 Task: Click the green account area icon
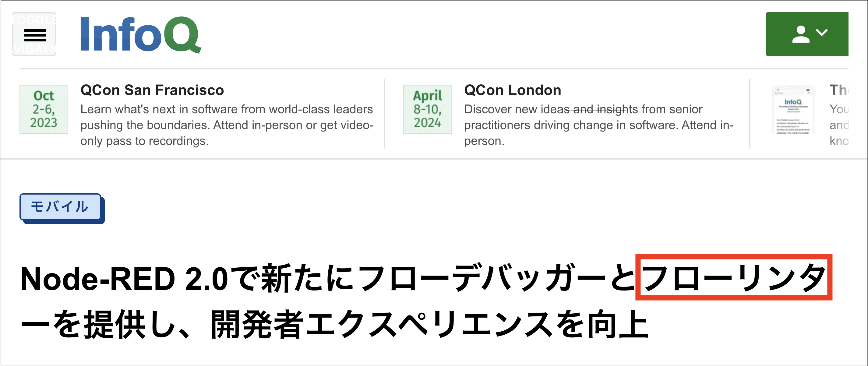807,33
